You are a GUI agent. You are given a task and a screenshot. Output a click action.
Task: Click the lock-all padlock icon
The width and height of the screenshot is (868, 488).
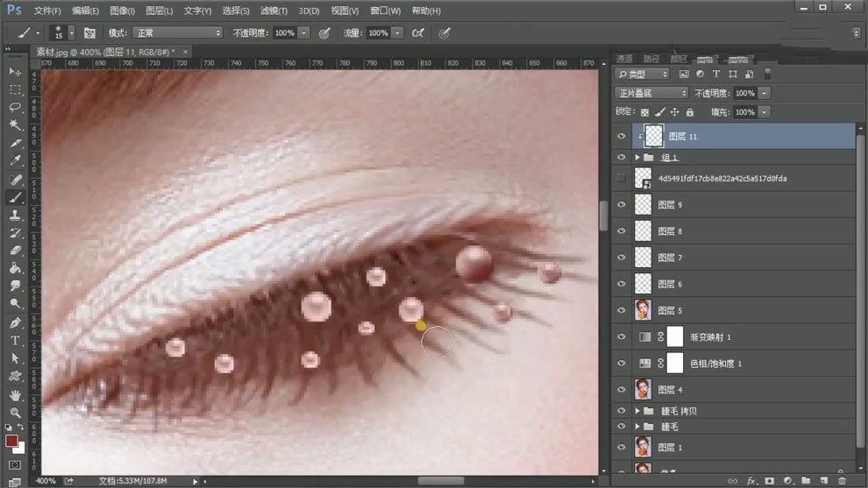(x=689, y=112)
